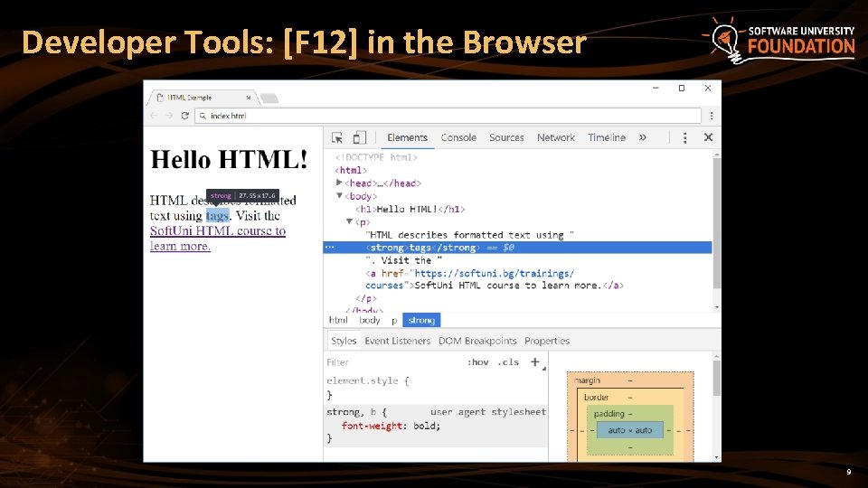Click the auto × auto content box
The height and width of the screenshot is (488, 868).
pyautogui.click(x=630, y=430)
